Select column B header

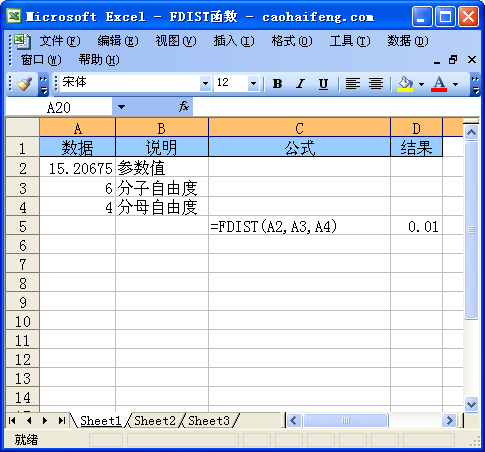pyautogui.click(x=162, y=128)
